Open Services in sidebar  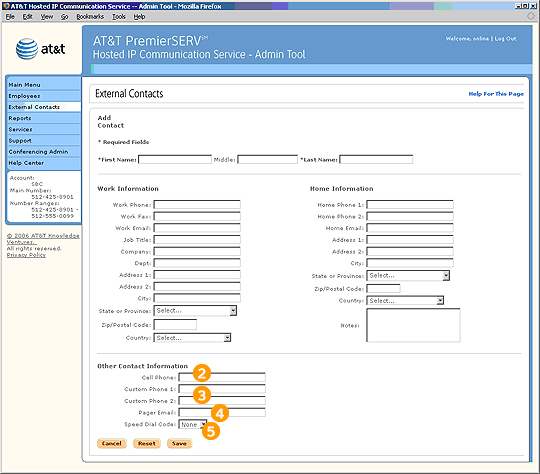44,129
